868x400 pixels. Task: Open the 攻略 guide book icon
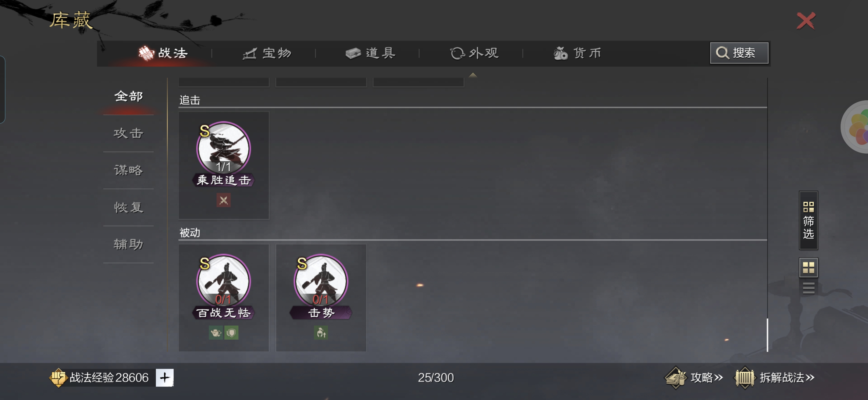pos(675,377)
